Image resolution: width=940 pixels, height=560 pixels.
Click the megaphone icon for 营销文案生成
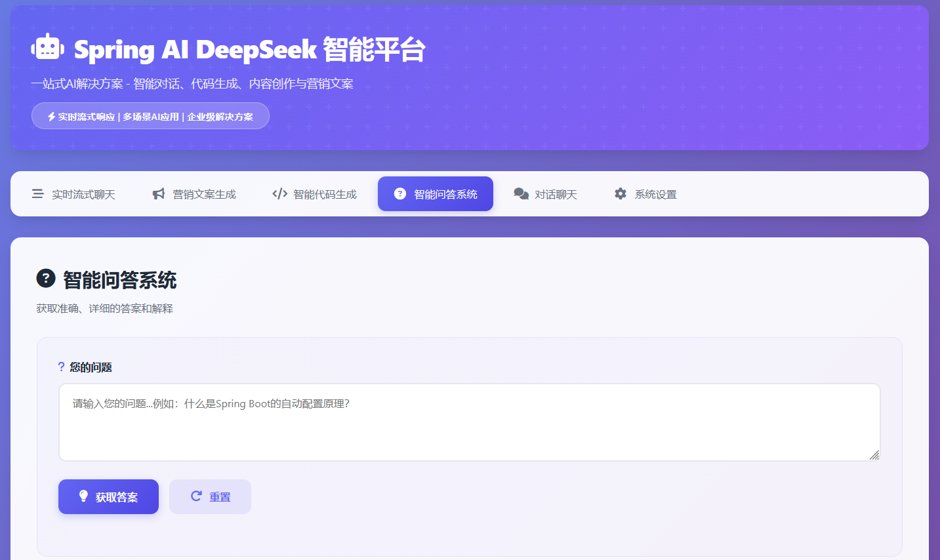coord(159,194)
